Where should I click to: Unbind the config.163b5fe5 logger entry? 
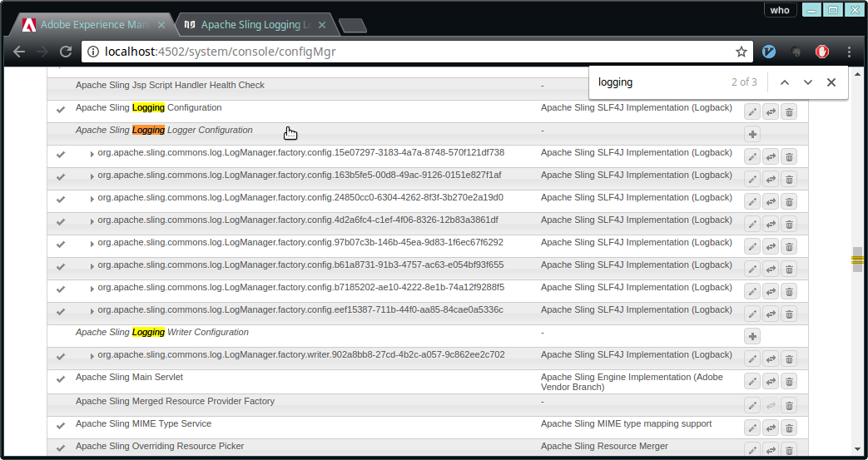click(x=771, y=180)
